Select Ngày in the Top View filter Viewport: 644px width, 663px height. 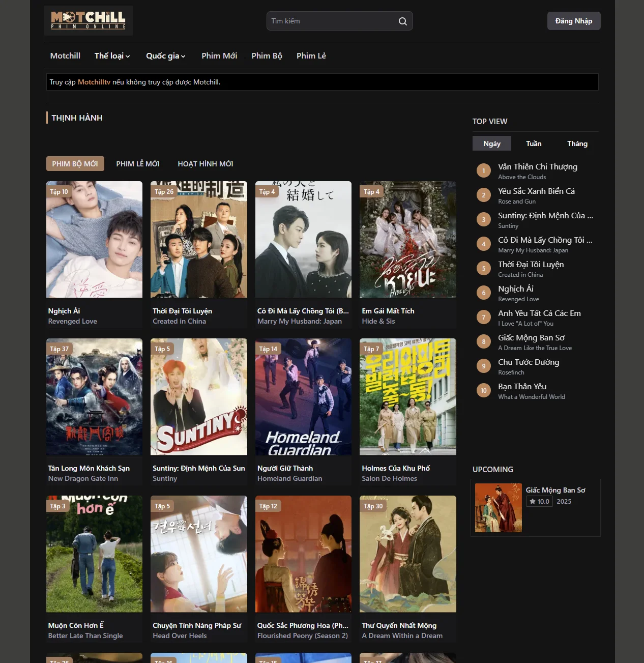click(x=491, y=143)
